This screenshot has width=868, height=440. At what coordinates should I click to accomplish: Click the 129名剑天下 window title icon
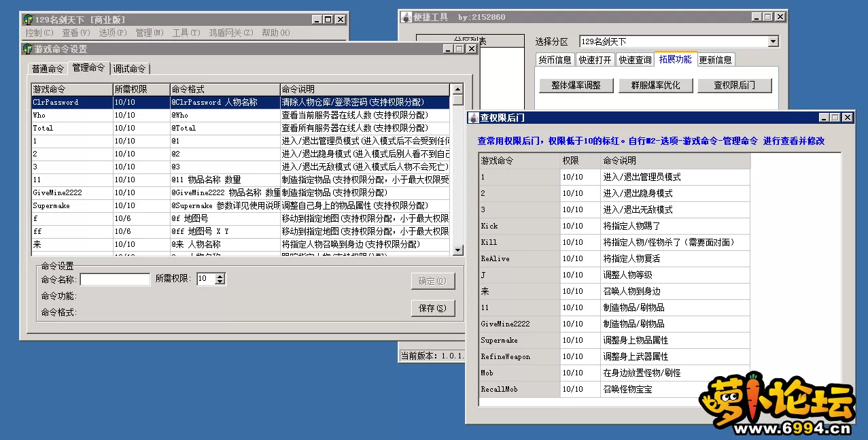click(x=28, y=20)
